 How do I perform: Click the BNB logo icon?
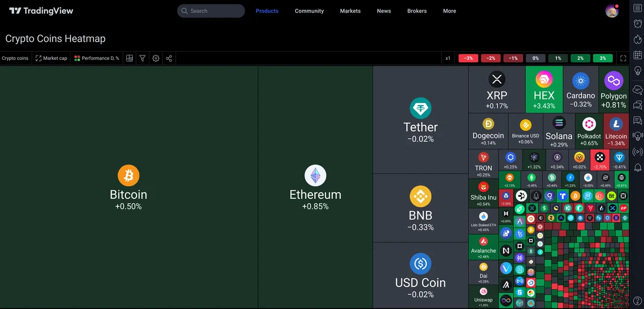point(421,196)
